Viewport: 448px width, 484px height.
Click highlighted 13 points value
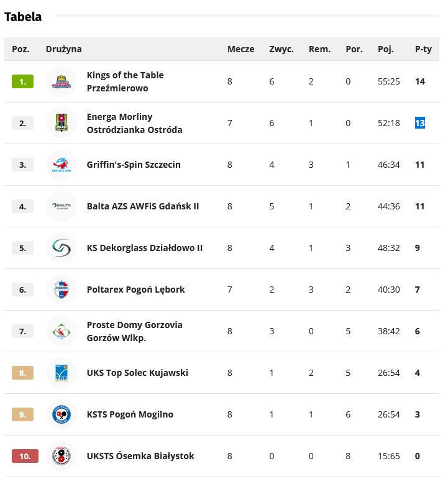[420, 123]
